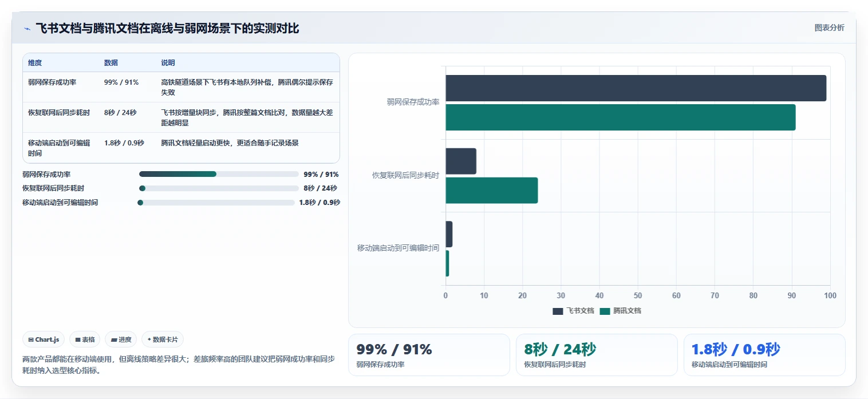Viewport: 868px width, 399px height.
Task: Click the 飞书文档 bar for 移动端启动到可编辑时间
Action: pos(449,234)
